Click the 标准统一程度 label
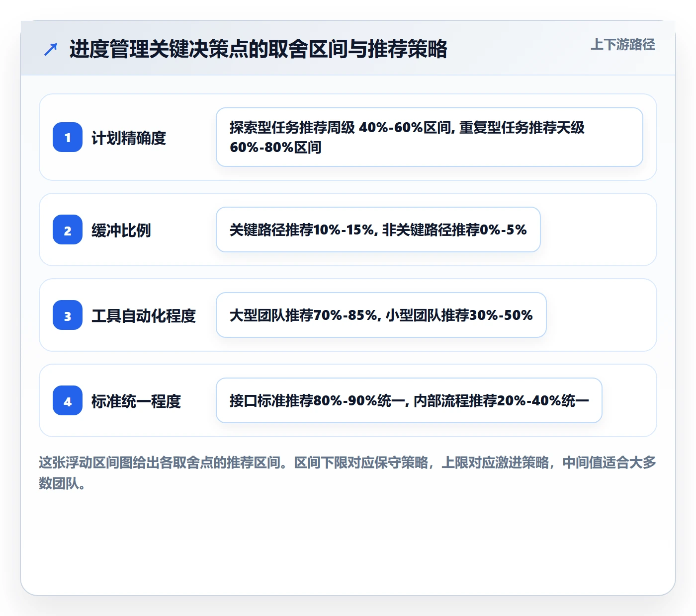The image size is (696, 616). coord(136,401)
